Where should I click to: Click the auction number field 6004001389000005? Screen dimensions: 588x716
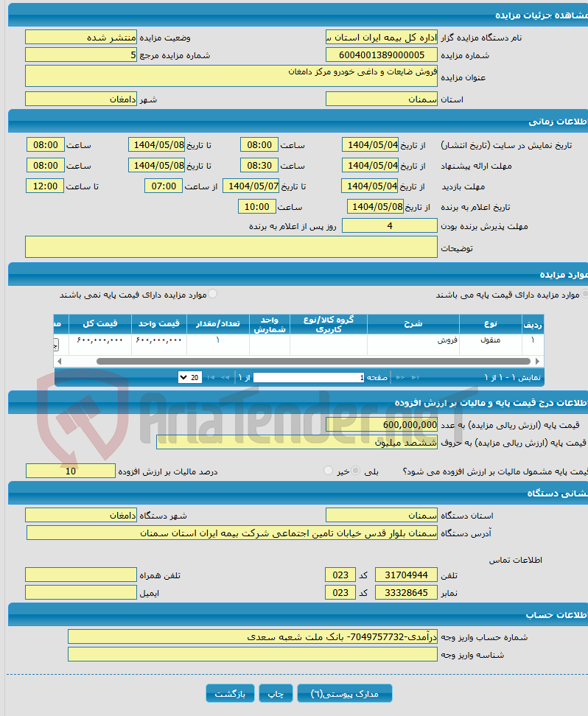382,55
